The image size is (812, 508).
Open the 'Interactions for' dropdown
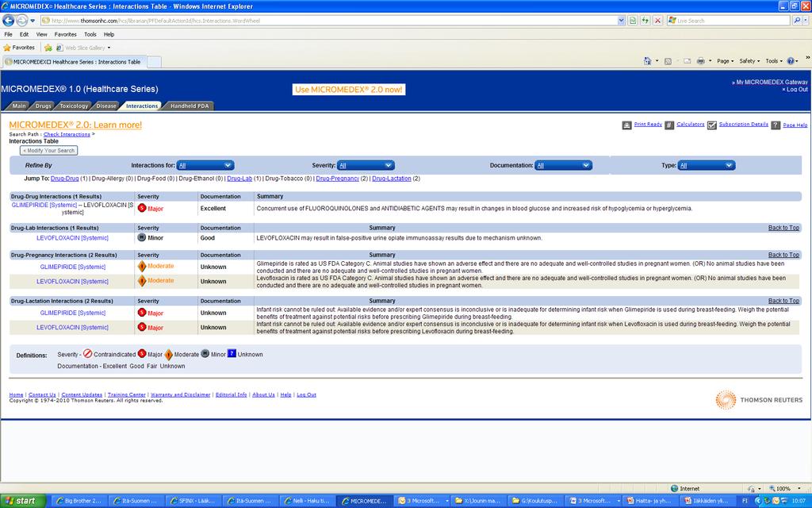(x=205, y=165)
